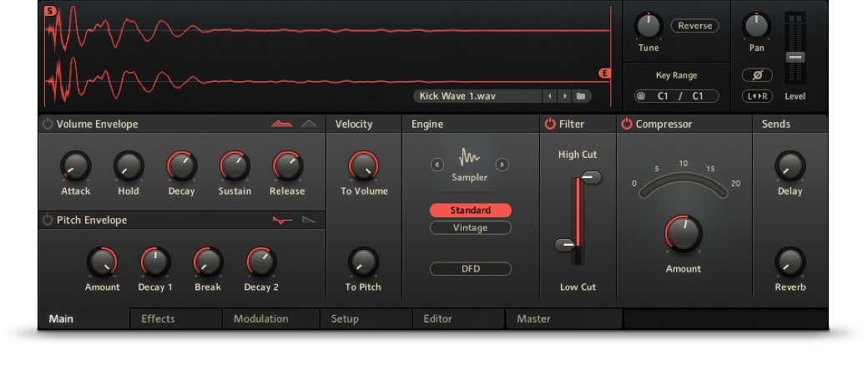Click the phase invert icon below Pan
Screen dimensions: 868x366
(x=756, y=75)
